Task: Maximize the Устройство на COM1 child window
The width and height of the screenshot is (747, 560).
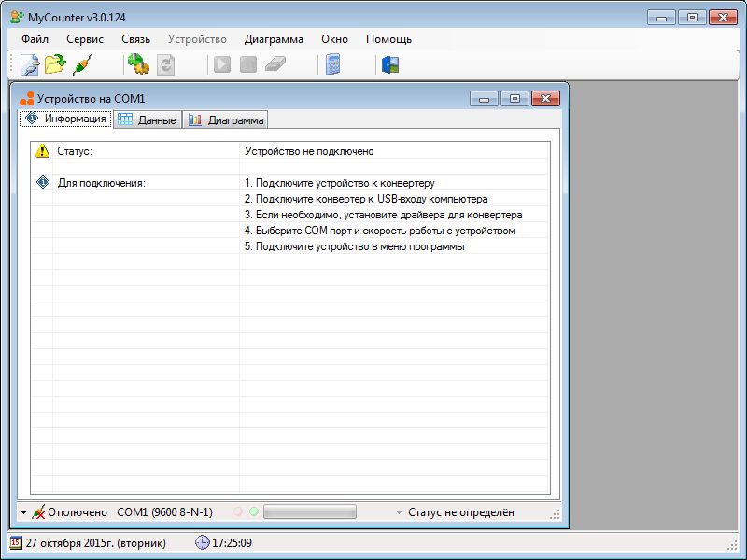Action: click(515, 99)
